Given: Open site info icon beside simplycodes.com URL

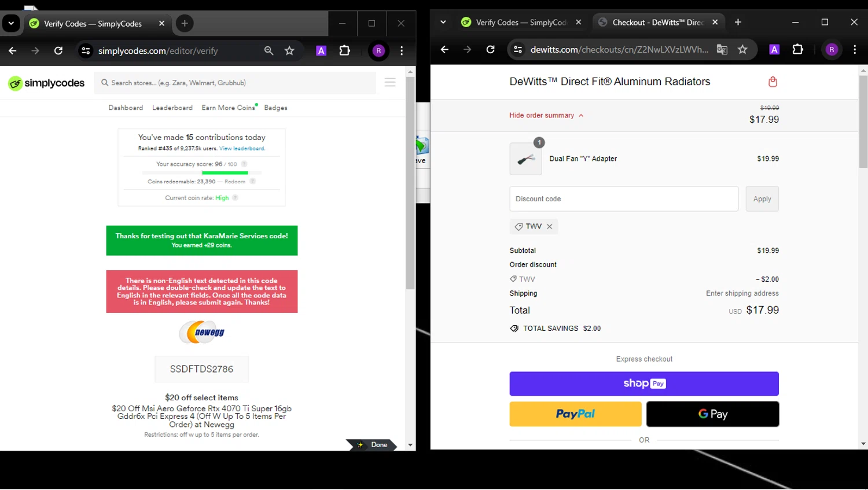Looking at the screenshot, I should click(x=86, y=51).
